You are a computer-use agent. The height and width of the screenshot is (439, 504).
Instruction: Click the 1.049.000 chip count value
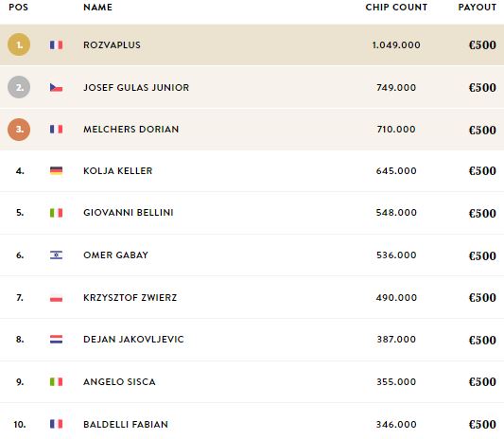(x=396, y=44)
